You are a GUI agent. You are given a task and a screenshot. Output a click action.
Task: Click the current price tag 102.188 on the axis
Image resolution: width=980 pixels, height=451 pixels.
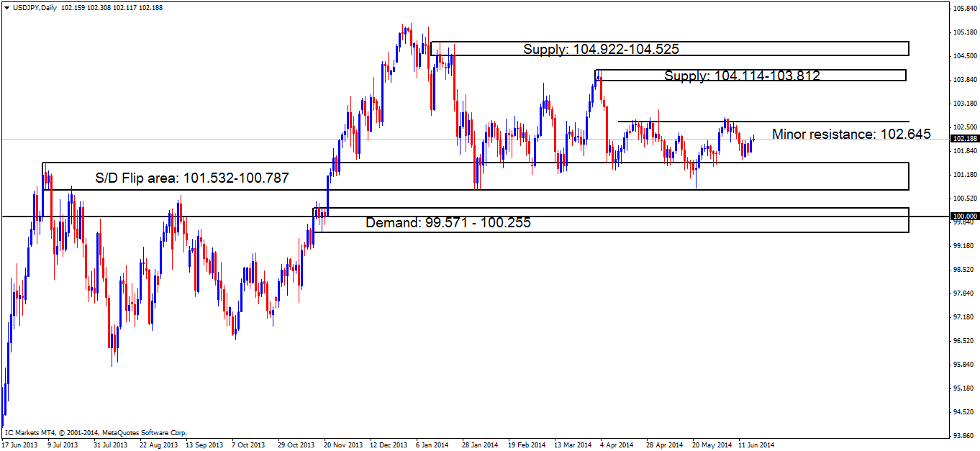click(x=963, y=139)
